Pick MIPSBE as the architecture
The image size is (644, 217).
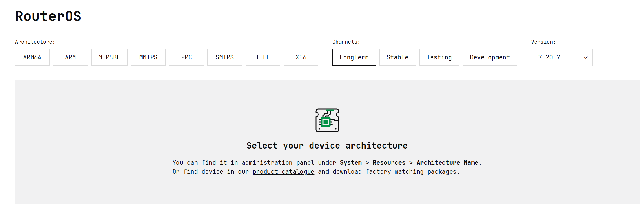click(x=109, y=57)
